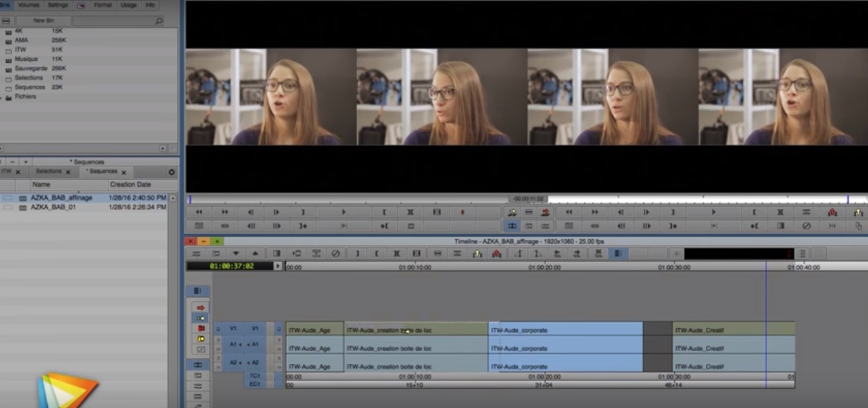Click the New Bin button

[44, 21]
